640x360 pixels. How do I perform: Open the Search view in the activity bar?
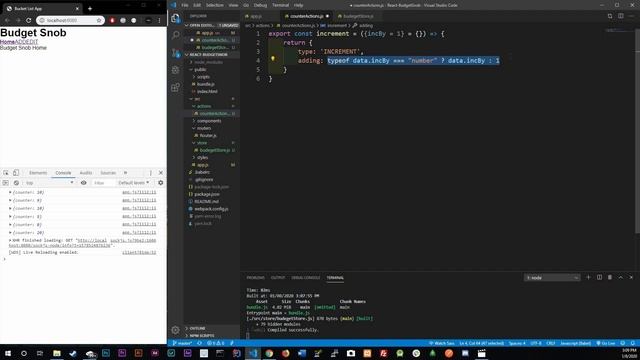tap(176, 35)
